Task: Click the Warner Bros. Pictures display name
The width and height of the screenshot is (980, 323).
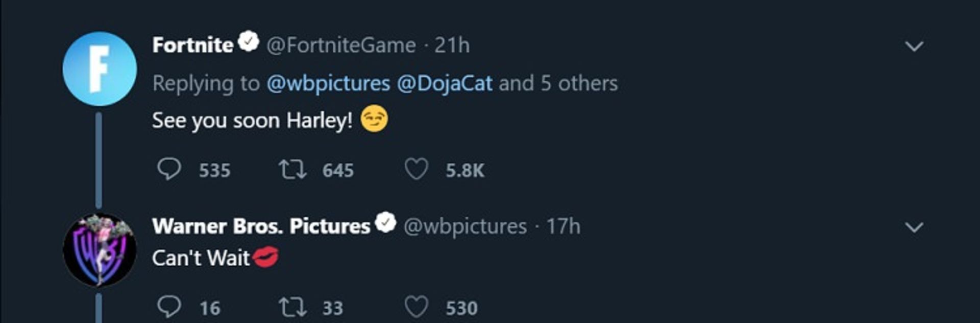Action: 261,226
